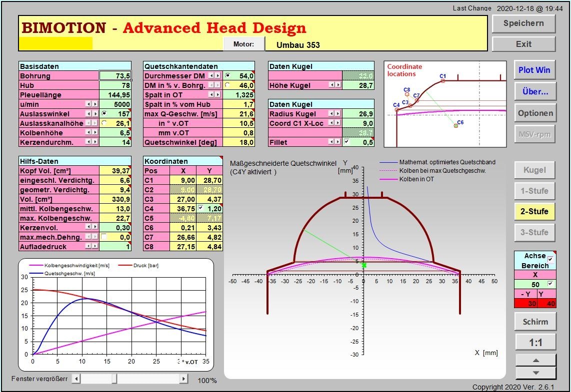The image size is (571, 392).
Task: Decrease the Kolbenhöhe value with left arrow
Action: click(88, 132)
